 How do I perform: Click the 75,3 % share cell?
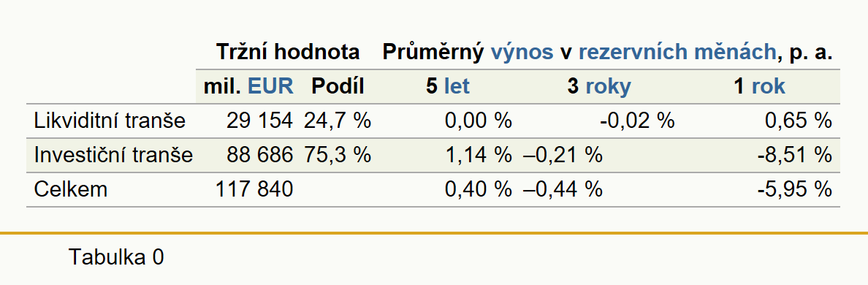pos(337,155)
